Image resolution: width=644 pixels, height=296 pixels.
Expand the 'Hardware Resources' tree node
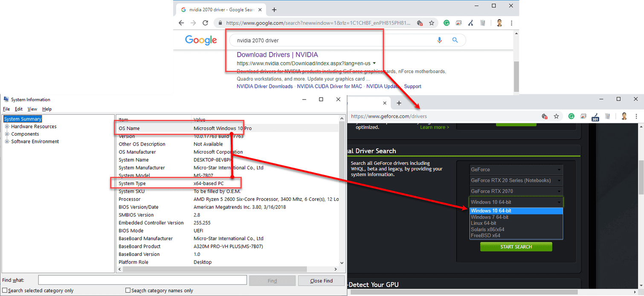7,127
